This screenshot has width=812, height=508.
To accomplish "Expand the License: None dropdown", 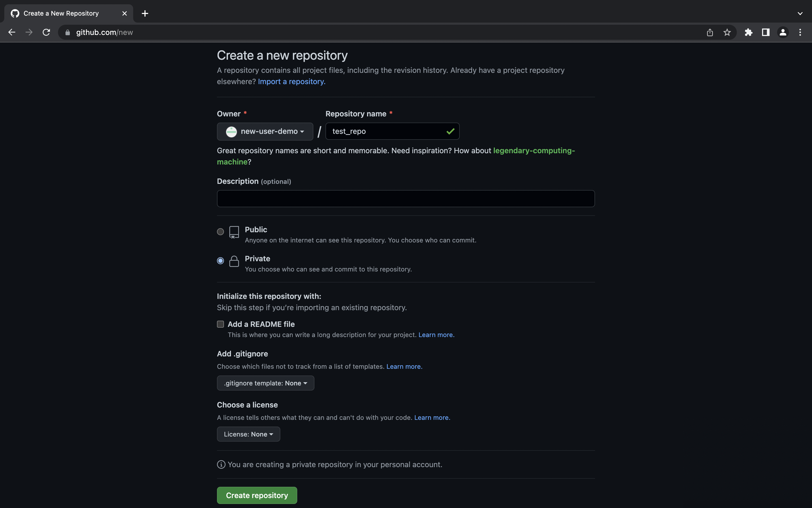I will point(248,434).
